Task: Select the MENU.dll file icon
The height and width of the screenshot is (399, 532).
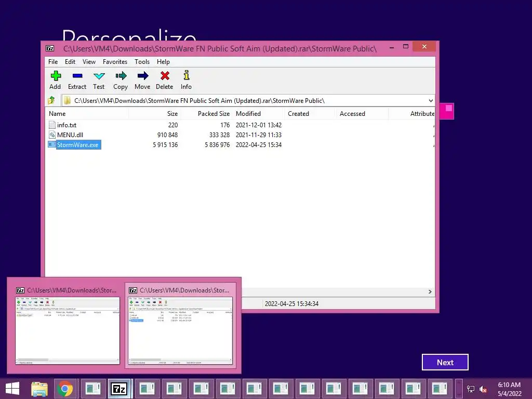Action: coord(52,135)
